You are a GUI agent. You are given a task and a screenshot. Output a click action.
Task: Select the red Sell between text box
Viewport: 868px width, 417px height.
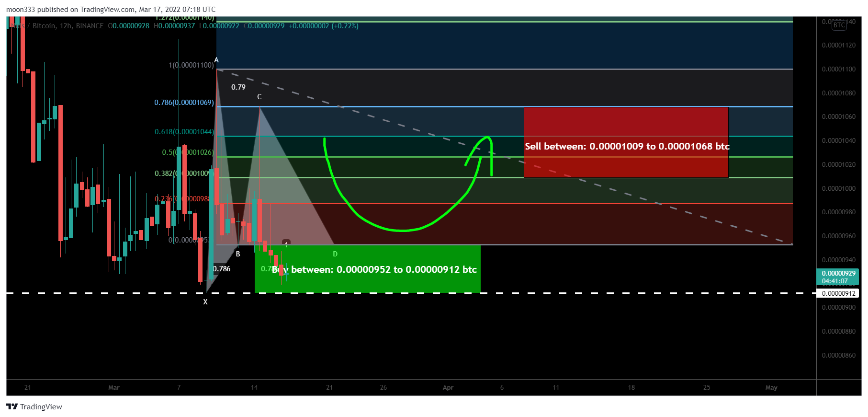(x=626, y=142)
